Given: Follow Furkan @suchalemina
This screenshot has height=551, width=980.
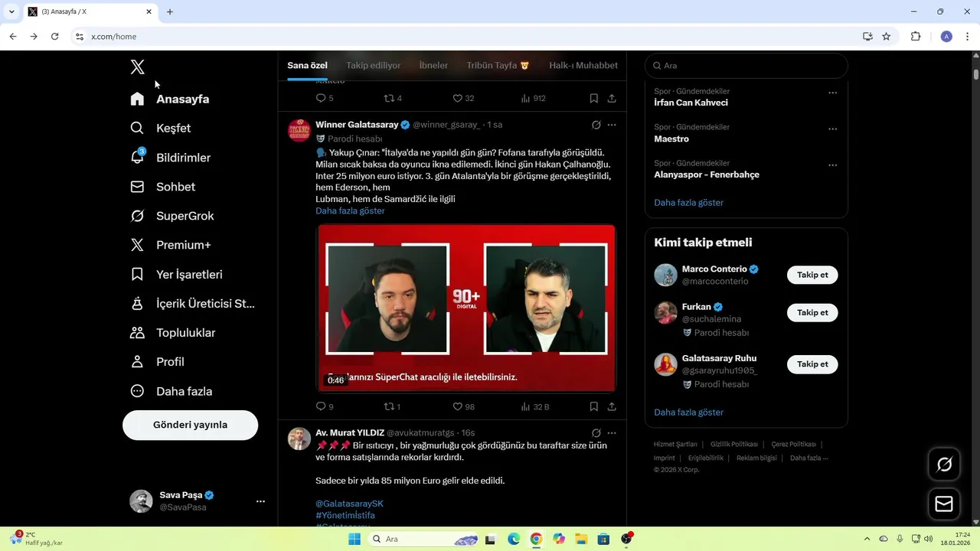Looking at the screenshot, I should click(x=812, y=312).
